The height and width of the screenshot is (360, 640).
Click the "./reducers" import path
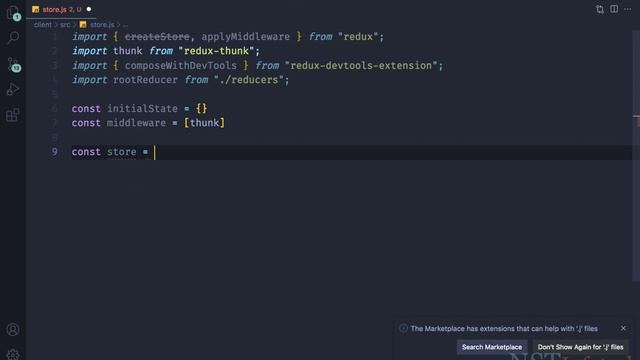(x=249, y=80)
